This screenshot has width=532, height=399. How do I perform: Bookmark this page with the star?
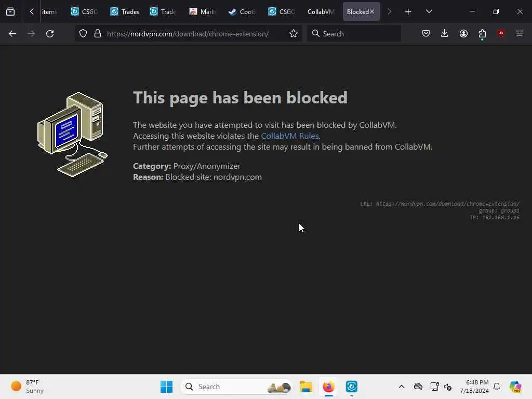[x=294, y=34]
